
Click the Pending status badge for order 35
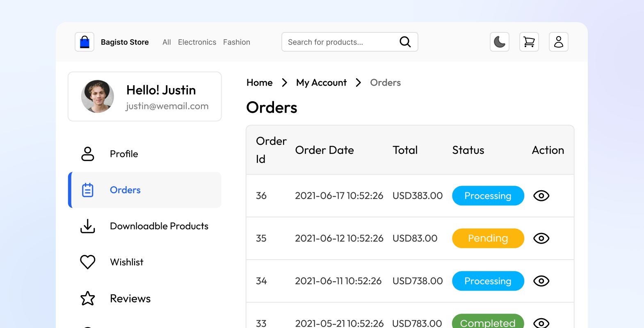(488, 238)
